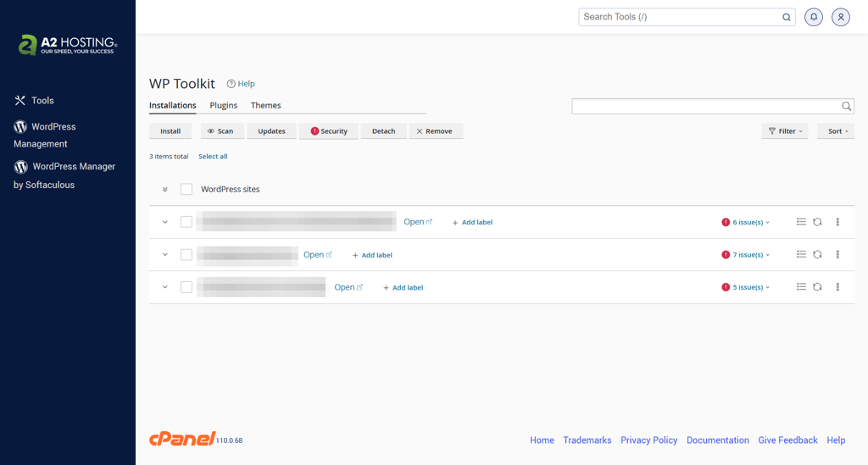Click the Remove button
Image resolution: width=868 pixels, height=465 pixels.
(x=435, y=131)
